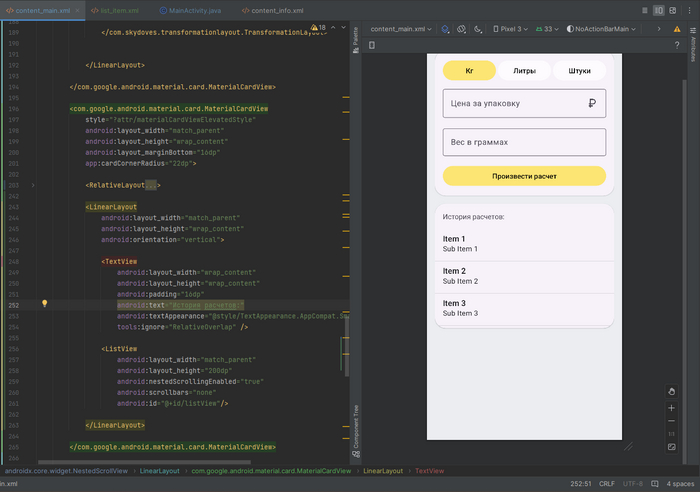Click MaterialCardView in the breadcrumb bar

pos(270,470)
